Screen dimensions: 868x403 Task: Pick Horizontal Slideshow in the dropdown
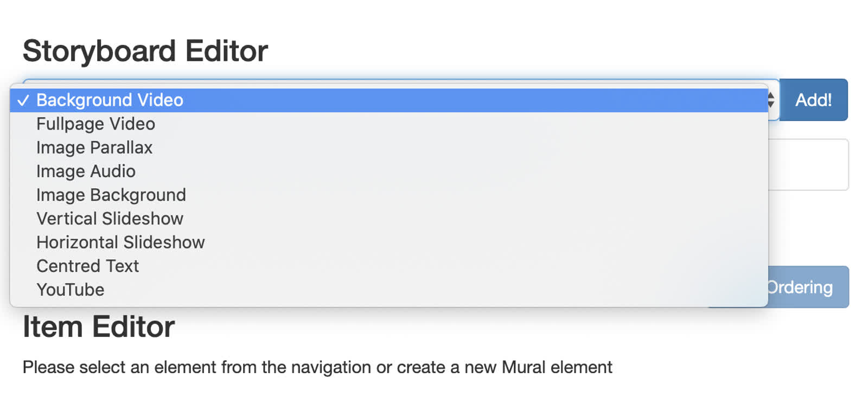(388, 242)
